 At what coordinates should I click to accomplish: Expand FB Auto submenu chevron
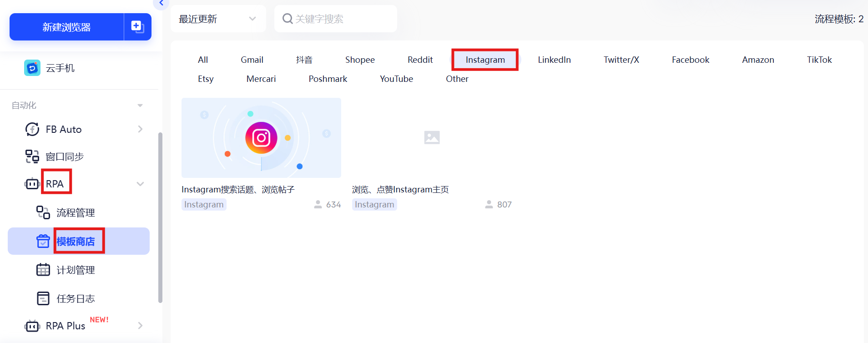(140, 129)
